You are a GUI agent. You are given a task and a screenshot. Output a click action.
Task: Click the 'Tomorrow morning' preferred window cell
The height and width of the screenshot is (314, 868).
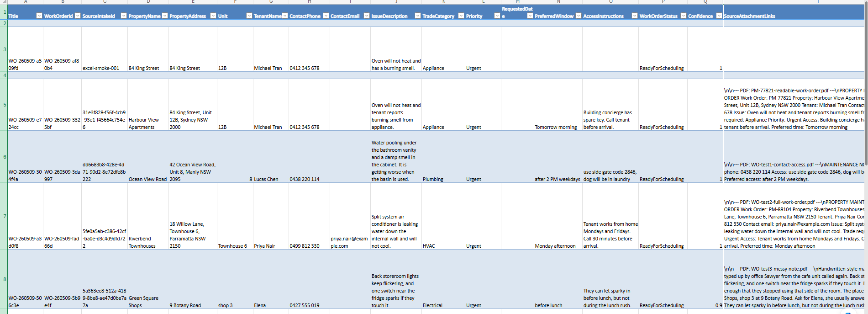[558, 105]
